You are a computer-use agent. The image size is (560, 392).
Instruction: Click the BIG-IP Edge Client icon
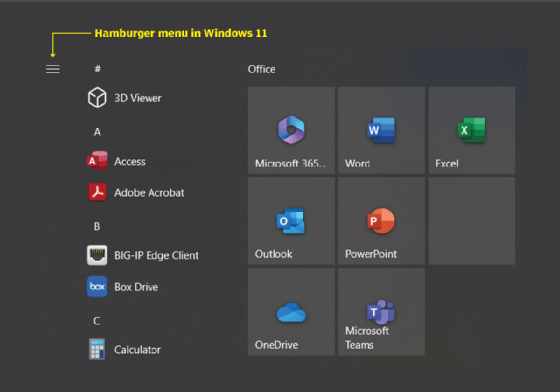coord(97,255)
